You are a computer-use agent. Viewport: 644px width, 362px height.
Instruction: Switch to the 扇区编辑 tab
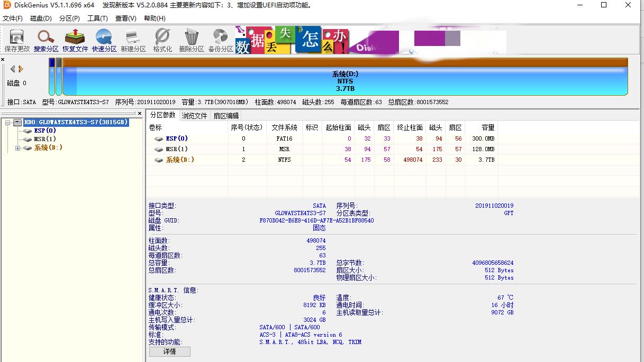coord(227,115)
